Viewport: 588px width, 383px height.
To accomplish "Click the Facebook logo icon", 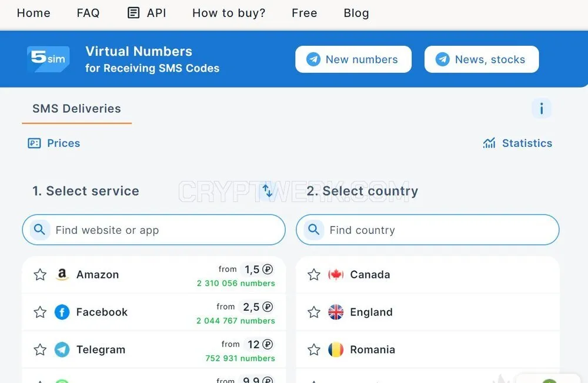I will 62,312.
